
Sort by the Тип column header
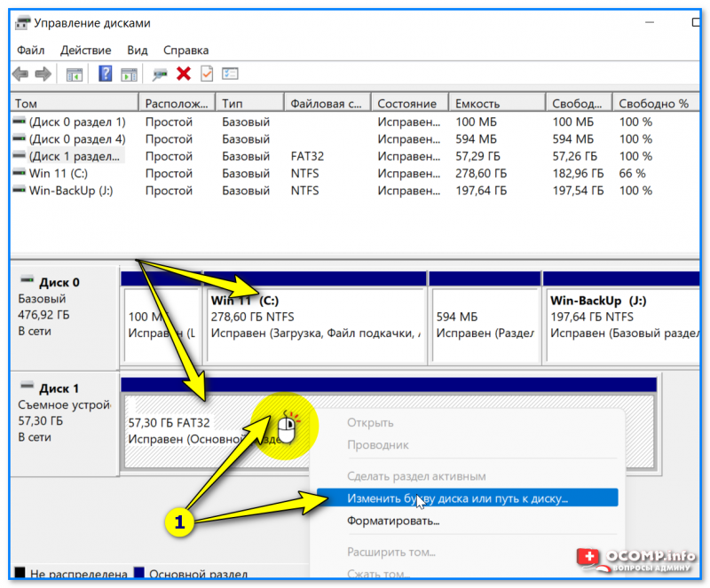click(x=250, y=103)
